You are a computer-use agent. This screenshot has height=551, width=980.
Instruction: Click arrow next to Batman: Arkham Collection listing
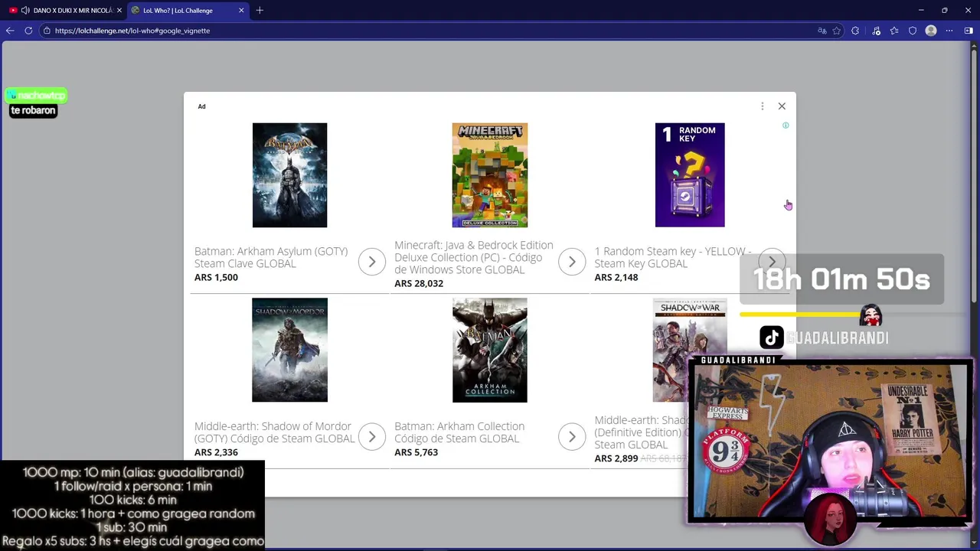[x=572, y=437]
